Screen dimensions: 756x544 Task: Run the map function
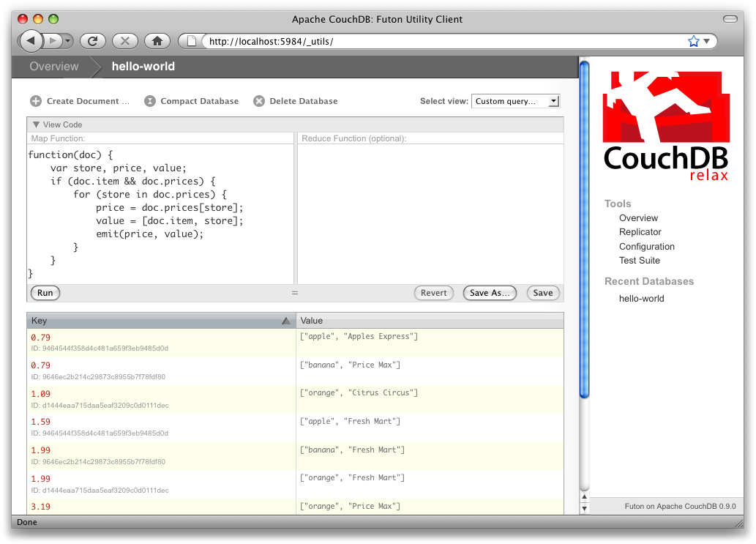pyautogui.click(x=45, y=293)
